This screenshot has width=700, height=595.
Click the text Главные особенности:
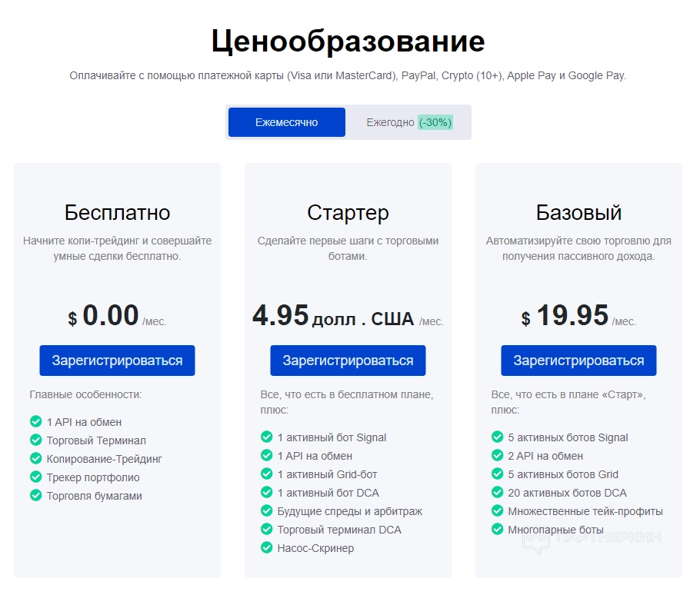coord(85,394)
